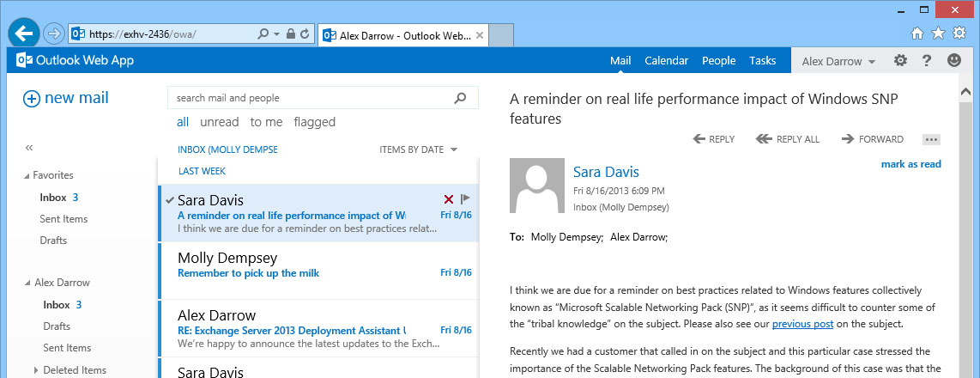Filter messages by flagged
This screenshot has width=980, height=378.
[314, 122]
